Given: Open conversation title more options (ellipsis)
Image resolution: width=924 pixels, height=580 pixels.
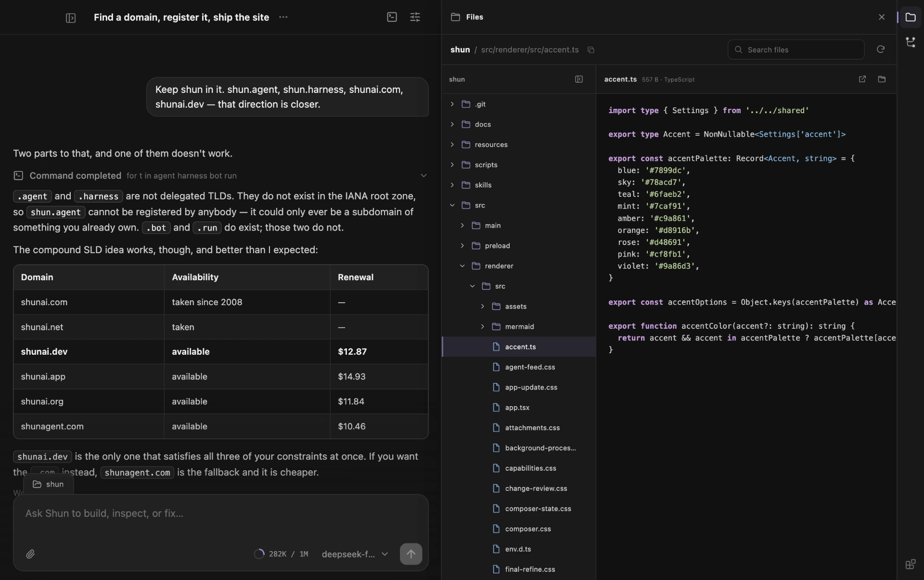Looking at the screenshot, I should pyautogui.click(x=283, y=17).
